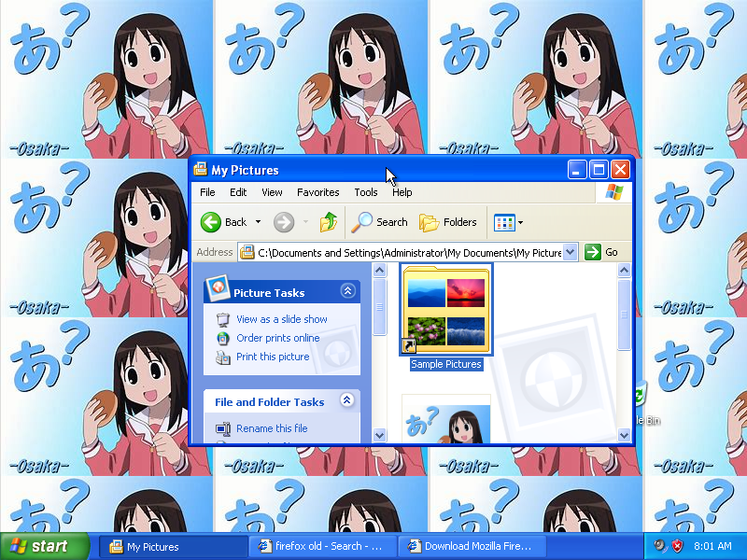The height and width of the screenshot is (560, 747).
Task: Select the Osaka image thumbnail
Action: point(446,419)
